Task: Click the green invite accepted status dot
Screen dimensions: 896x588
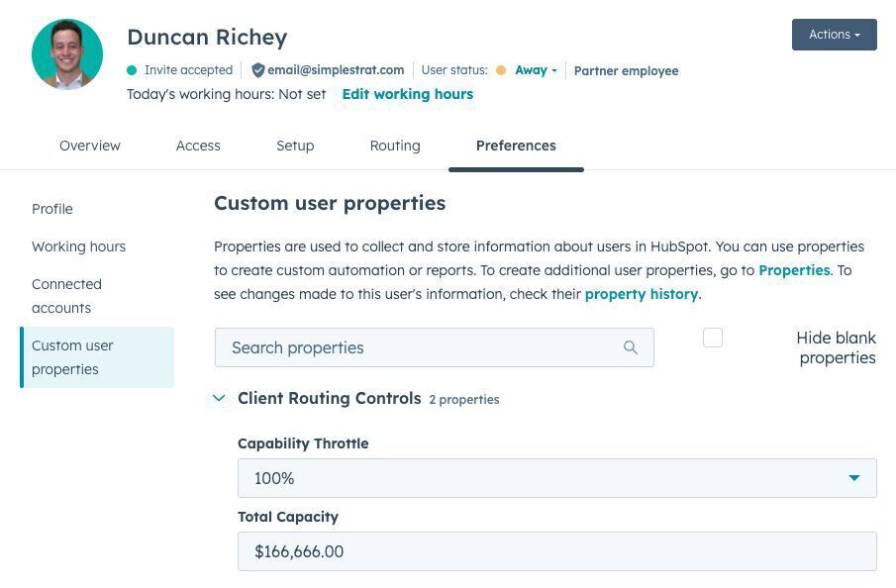Action: [x=130, y=70]
